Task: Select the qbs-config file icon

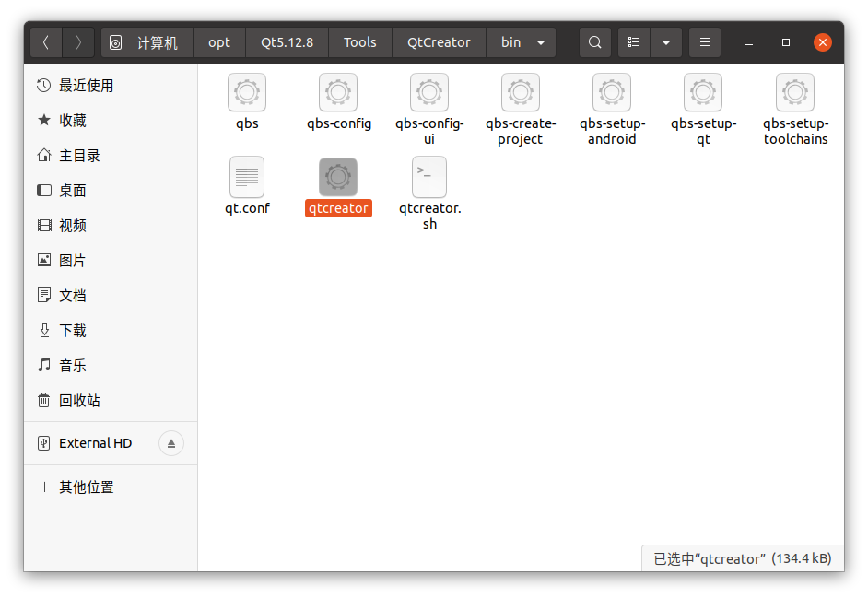Action: (x=338, y=92)
